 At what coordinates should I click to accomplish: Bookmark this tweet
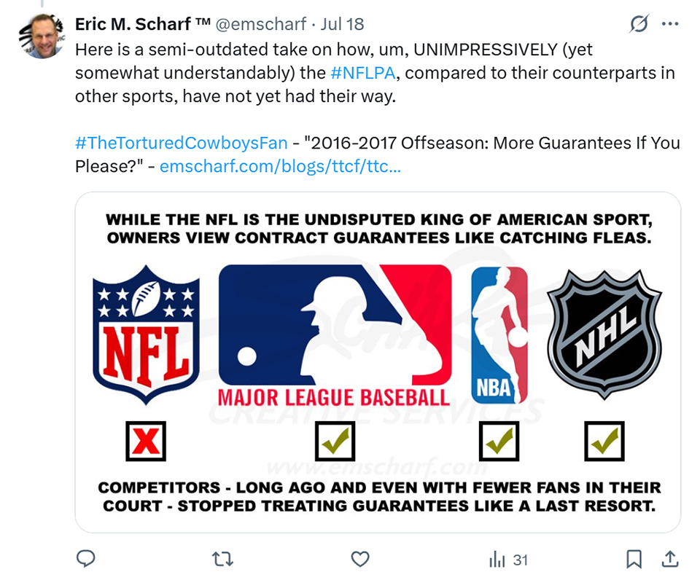(x=634, y=559)
